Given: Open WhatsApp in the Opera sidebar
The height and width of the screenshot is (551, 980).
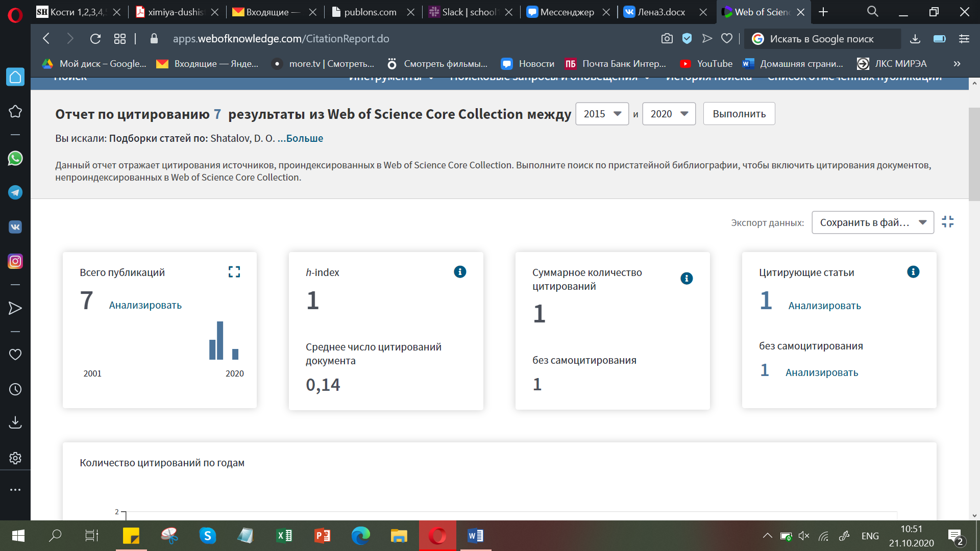Looking at the screenshot, I should (15, 159).
